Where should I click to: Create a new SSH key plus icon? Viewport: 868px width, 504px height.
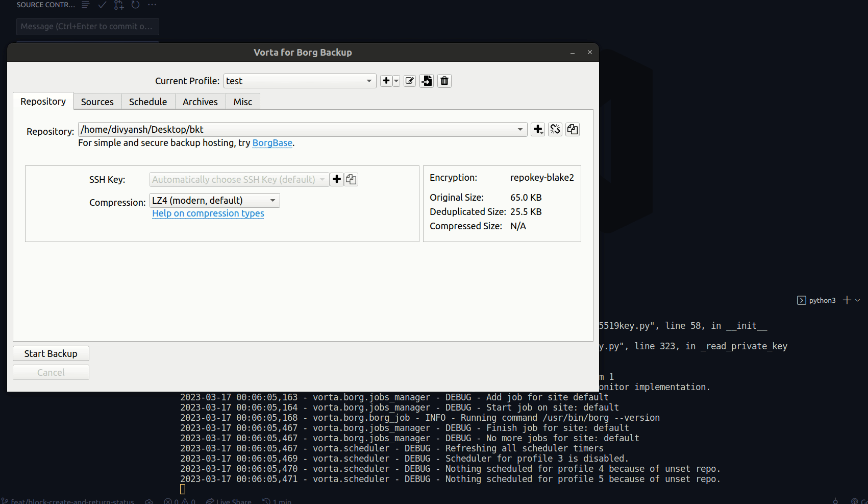pos(337,179)
